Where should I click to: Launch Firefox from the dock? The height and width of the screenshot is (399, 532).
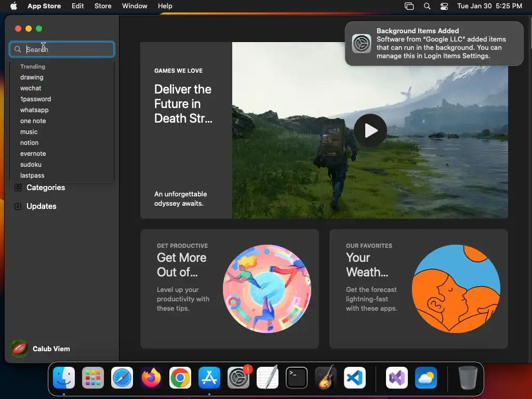[151, 378]
